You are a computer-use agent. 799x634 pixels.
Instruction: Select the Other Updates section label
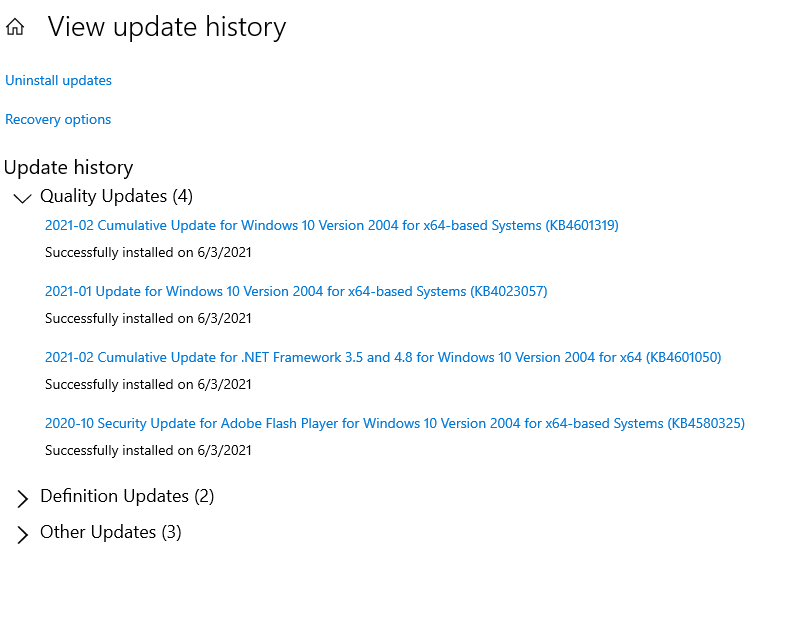[98, 532]
